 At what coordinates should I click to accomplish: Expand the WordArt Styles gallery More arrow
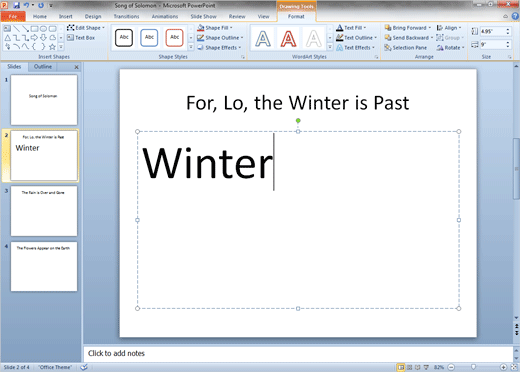point(330,47)
